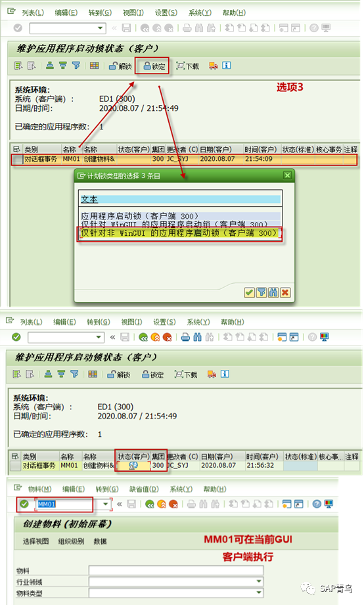Confirm the lock type with the green checkmark
This screenshot has height=605, width=364.
point(250,292)
